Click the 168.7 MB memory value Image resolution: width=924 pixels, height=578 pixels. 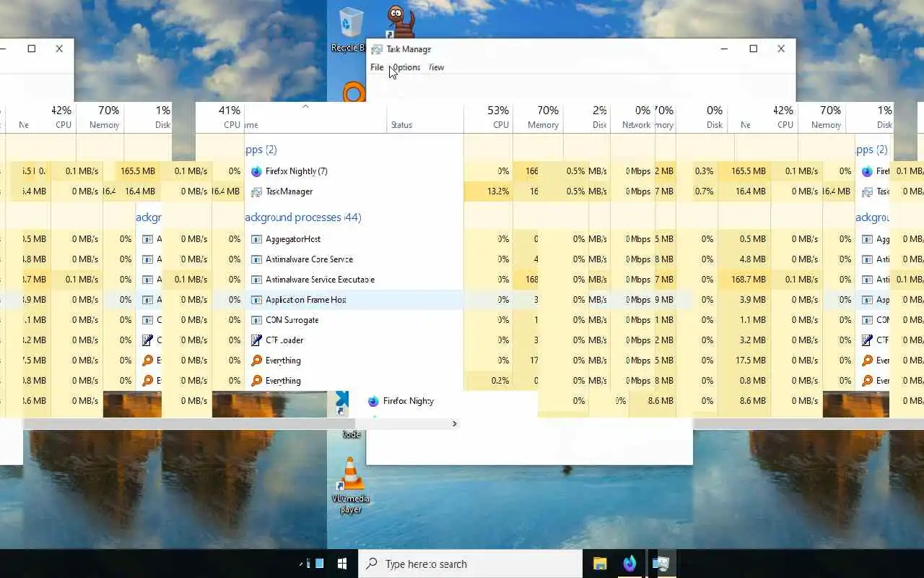click(748, 280)
